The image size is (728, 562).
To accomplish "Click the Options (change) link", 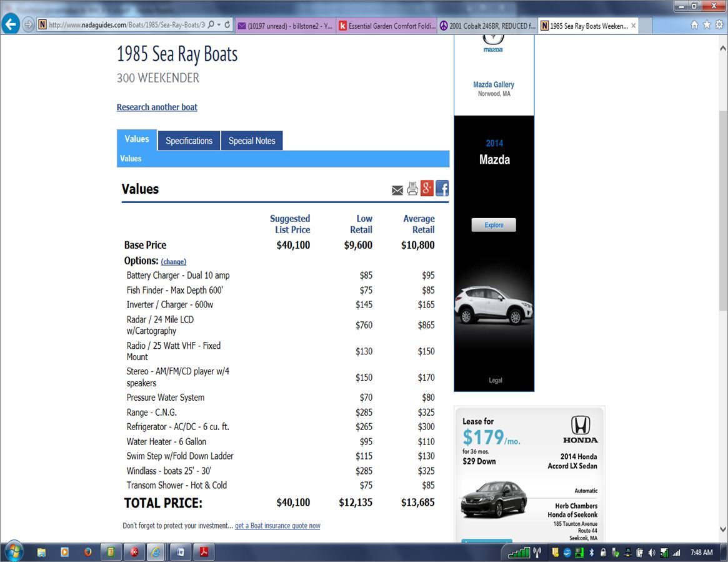I will pos(174,262).
